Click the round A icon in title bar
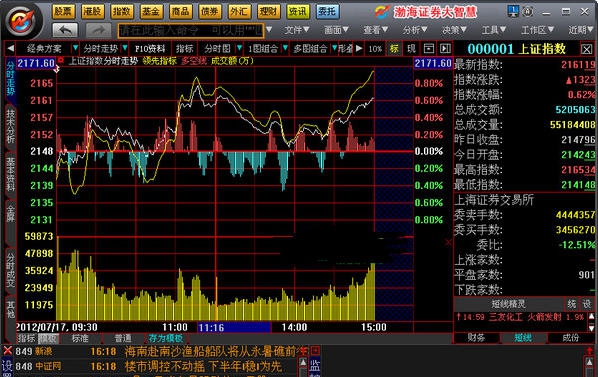The height and width of the screenshot is (377, 598). (528, 11)
